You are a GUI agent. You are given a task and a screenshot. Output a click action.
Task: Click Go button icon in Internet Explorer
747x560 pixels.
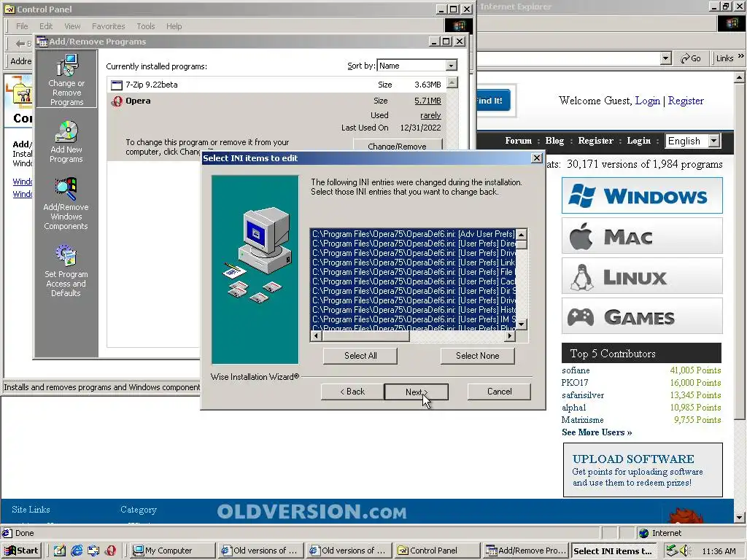tap(691, 58)
